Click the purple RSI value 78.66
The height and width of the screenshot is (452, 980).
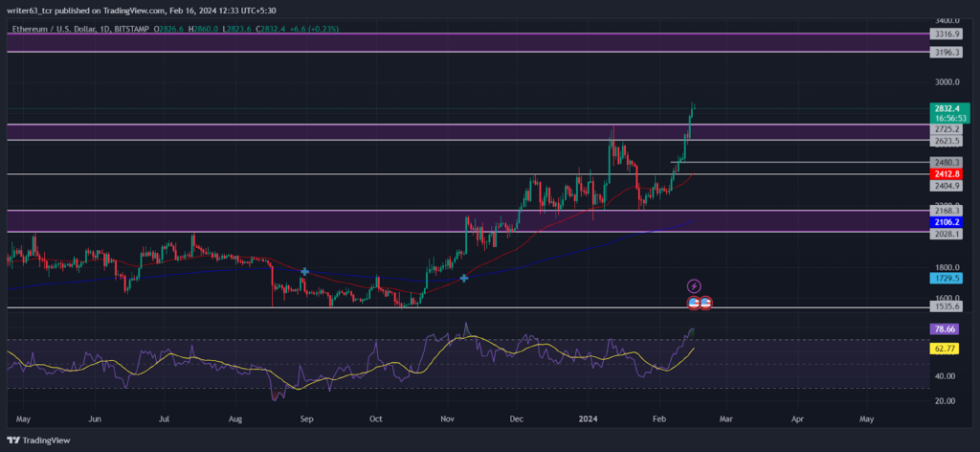click(x=945, y=328)
